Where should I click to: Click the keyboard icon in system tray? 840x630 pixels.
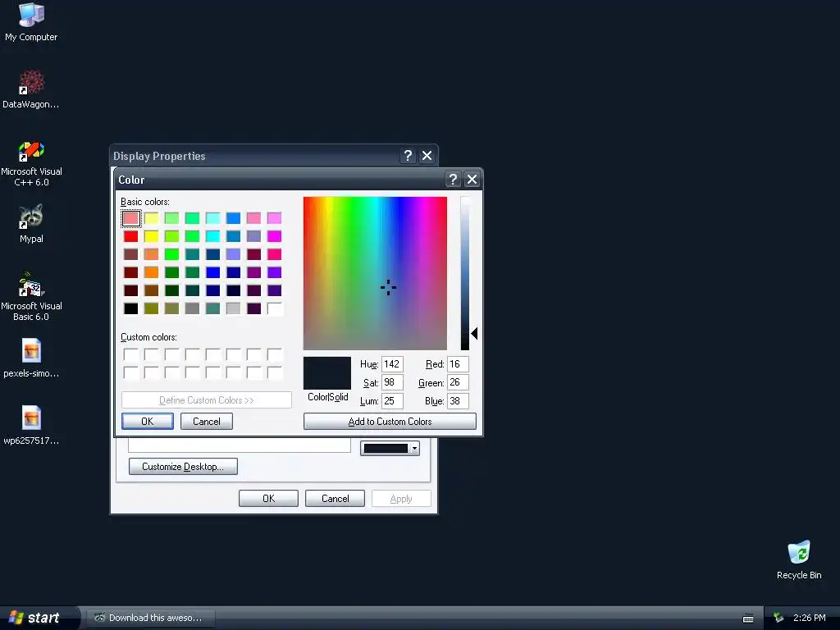coord(748,619)
